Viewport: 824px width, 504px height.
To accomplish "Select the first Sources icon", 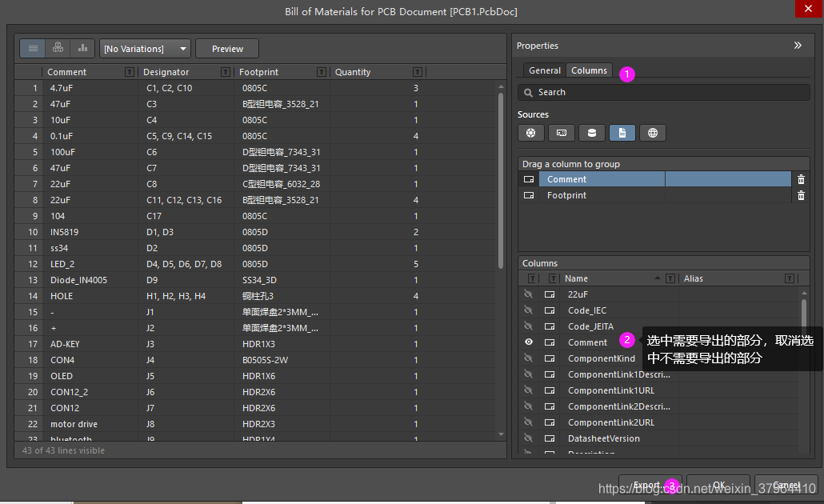I will (530, 133).
